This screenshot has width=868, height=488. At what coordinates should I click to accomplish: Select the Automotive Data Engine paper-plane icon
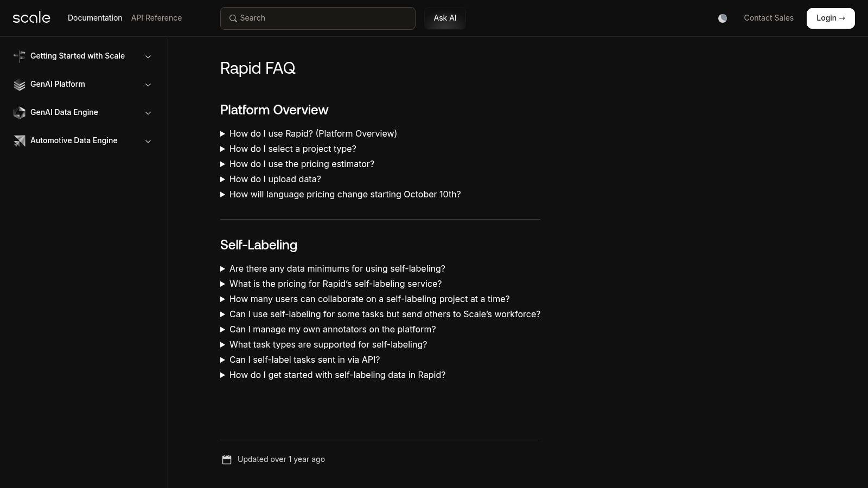point(20,140)
